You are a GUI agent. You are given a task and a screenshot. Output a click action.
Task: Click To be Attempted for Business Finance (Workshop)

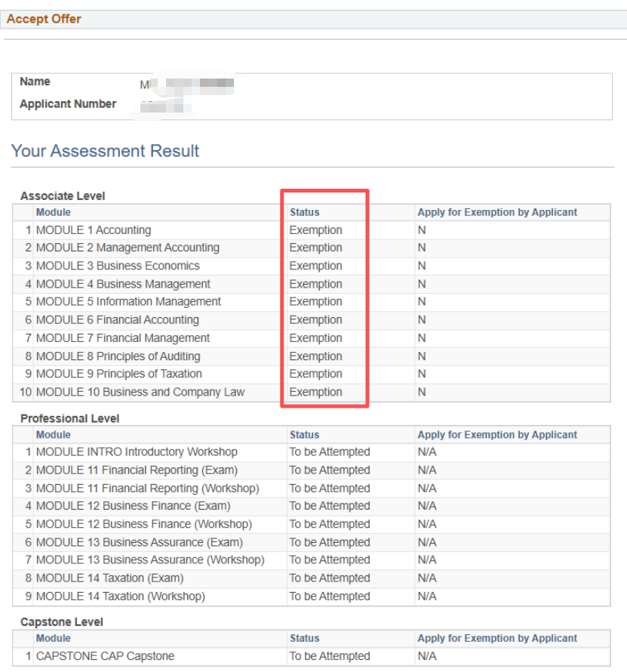pyautogui.click(x=330, y=524)
